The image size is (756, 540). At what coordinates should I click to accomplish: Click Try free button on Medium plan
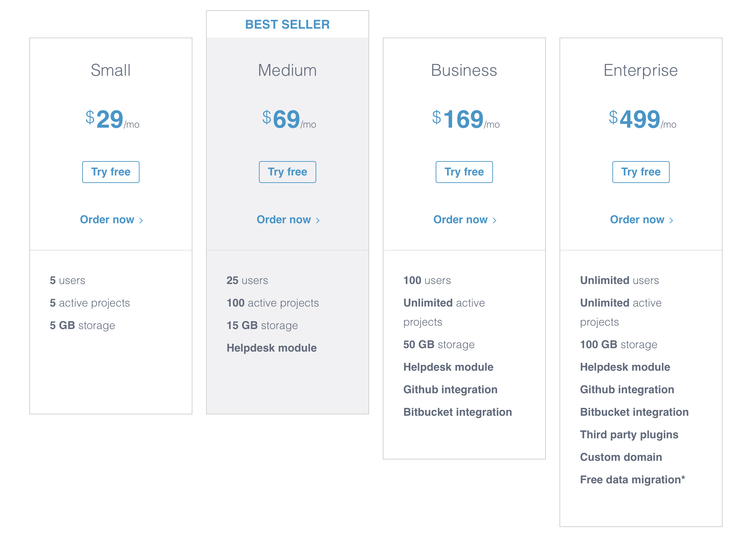coord(287,172)
